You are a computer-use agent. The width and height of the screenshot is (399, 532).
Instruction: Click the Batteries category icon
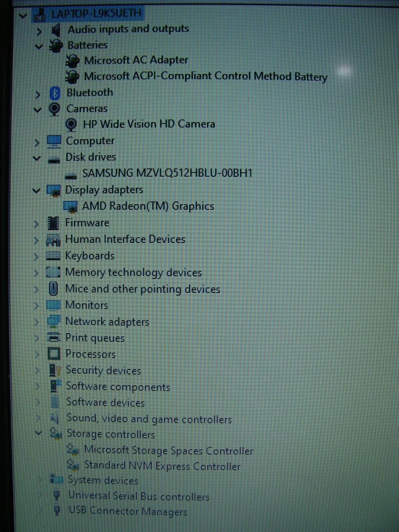click(56, 46)
